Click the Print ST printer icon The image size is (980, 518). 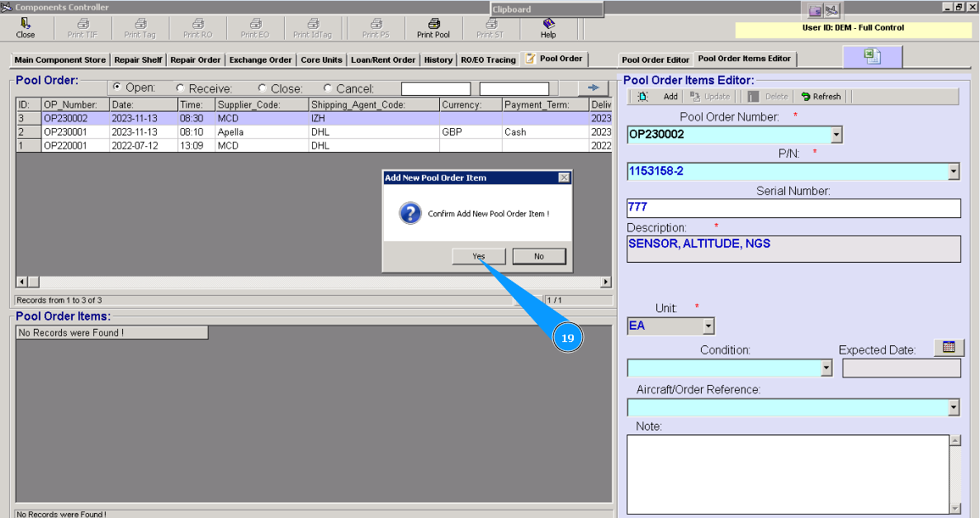[490, 24]
